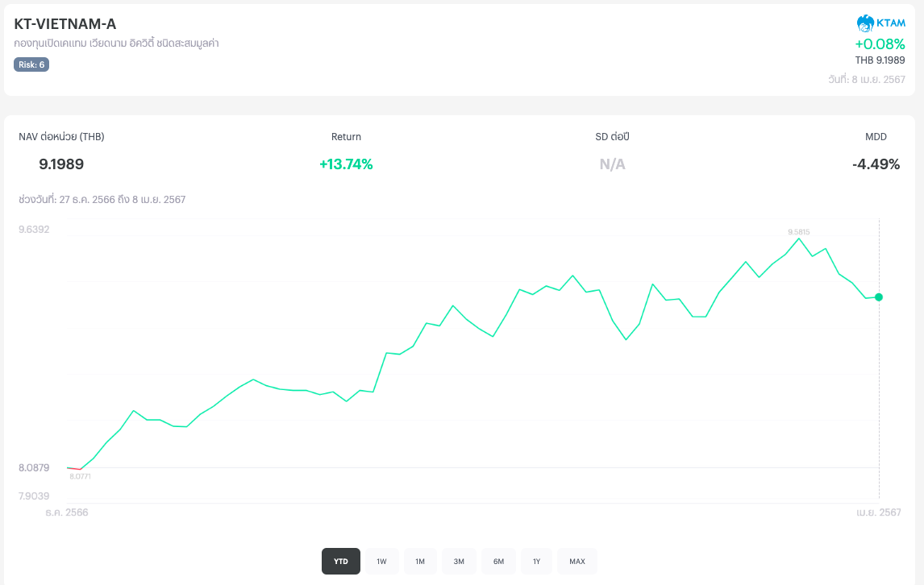The width and height of the screenshot is (924, 585).
Task: Click the date range text below NAV
Action: click(x=102, y=200)
